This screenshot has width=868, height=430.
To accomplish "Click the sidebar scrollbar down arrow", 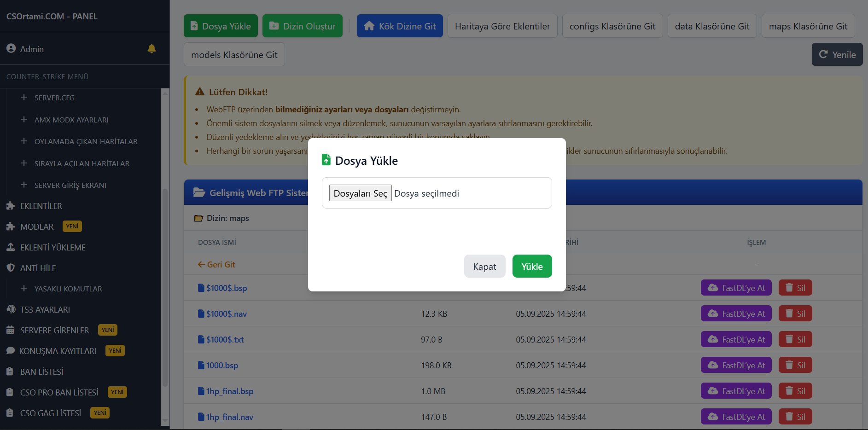I will coord(165,420).
